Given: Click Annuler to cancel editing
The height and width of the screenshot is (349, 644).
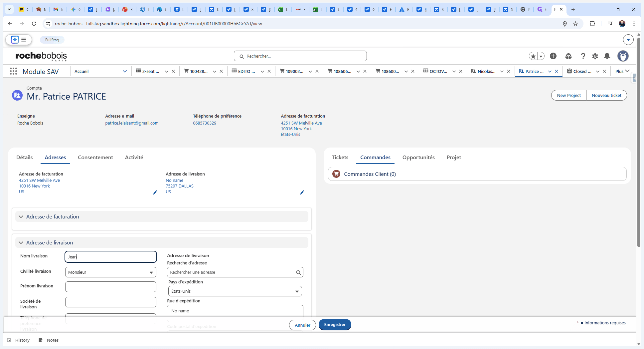Looking at the screenshot, I should click(302, 325).
